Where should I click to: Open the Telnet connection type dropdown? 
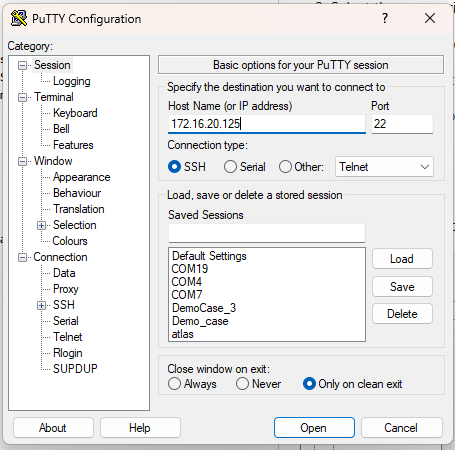pyautogui.click(x=384, y=167)
